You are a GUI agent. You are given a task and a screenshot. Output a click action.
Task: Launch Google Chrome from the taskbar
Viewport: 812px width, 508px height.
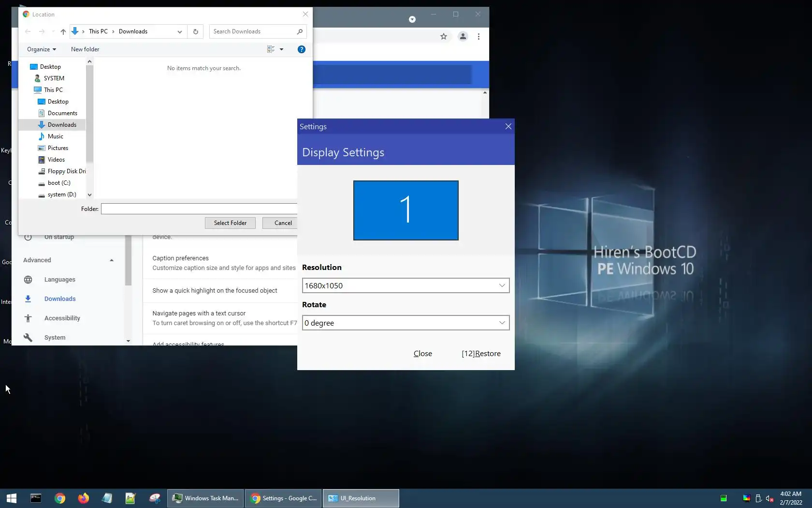coord(60,498)
